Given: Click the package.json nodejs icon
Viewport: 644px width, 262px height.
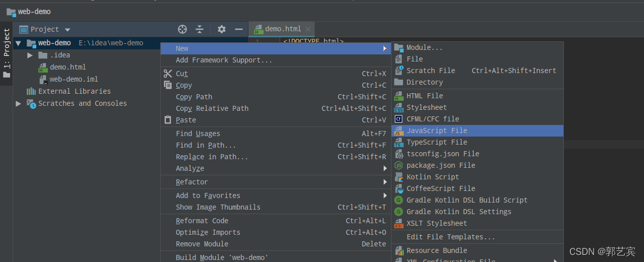Looking at the screenshot, I should click(399, 165).
